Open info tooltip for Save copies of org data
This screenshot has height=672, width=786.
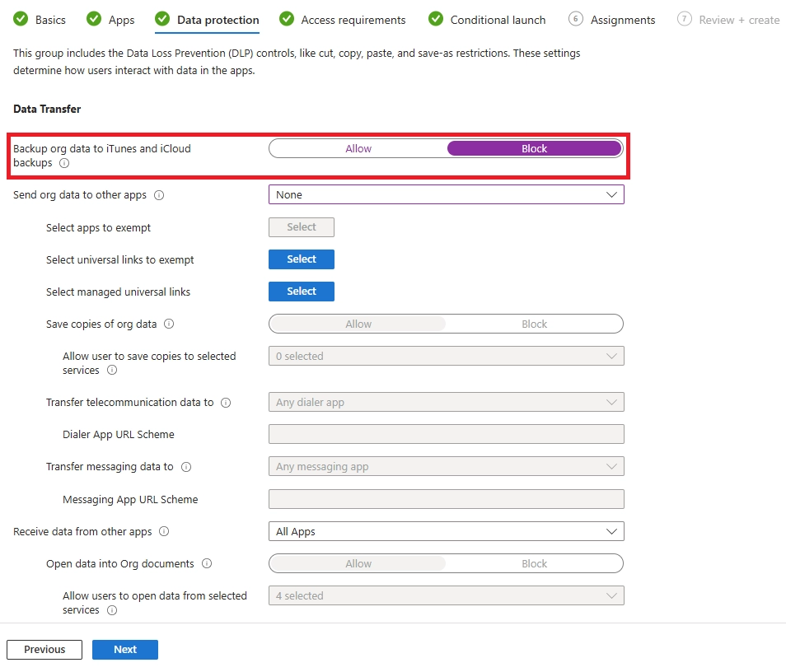[169, 324]
